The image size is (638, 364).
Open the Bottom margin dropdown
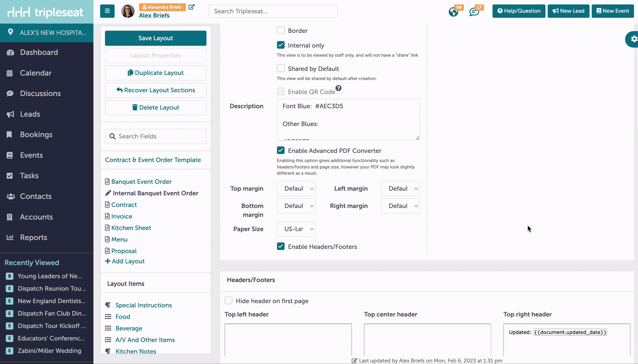point(296,206)
